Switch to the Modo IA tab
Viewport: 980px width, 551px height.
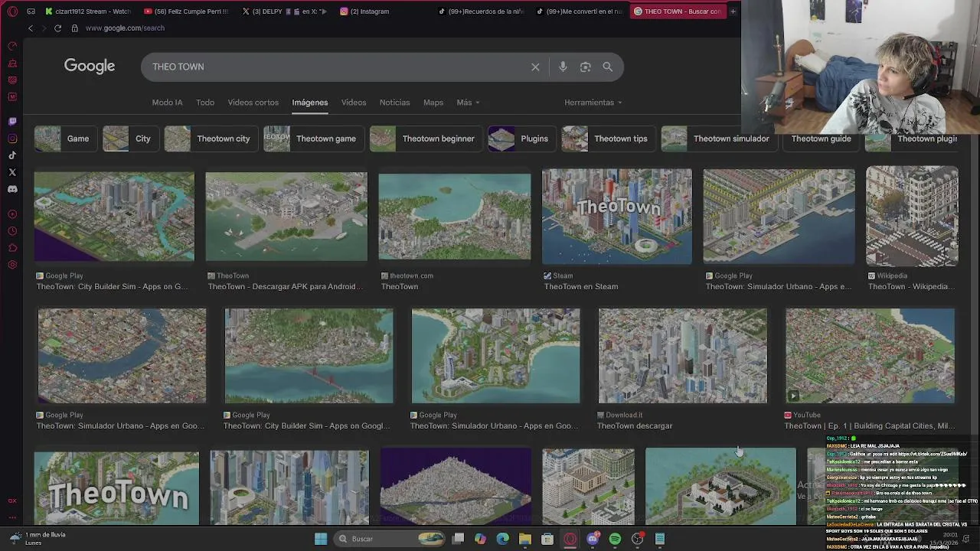tap(167, 103)
